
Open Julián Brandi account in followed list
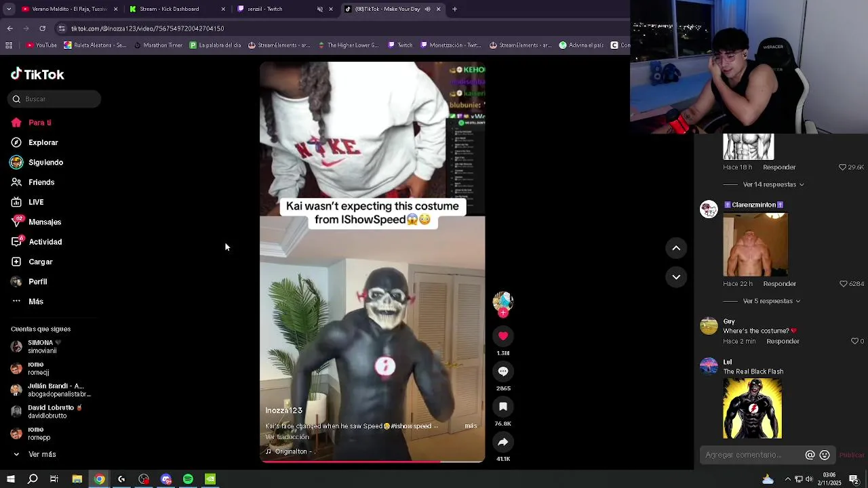[x=51, y=390]
